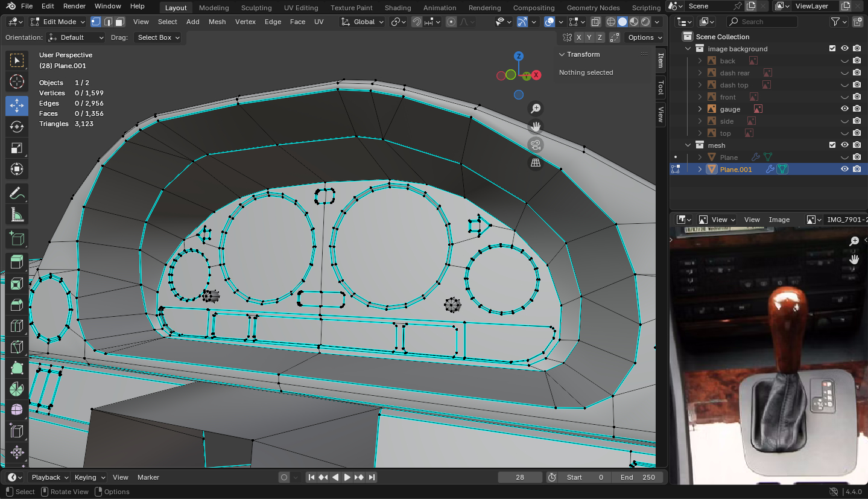This screenshot has width=868, height=499.
Task: Toggle visibility of Plane.001 object
Action: pyautogui.click(x=844, y=170)
